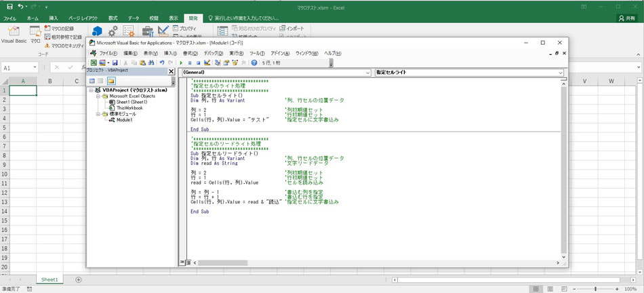Click the マクロ button in Excel ribbon
Viewport: 644px width, 293px height.
point(35,35)
